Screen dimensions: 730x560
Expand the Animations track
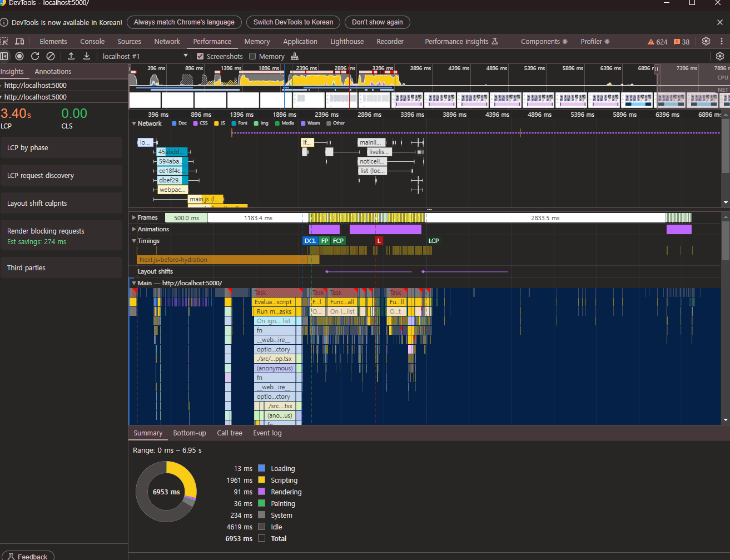(134, 229)
